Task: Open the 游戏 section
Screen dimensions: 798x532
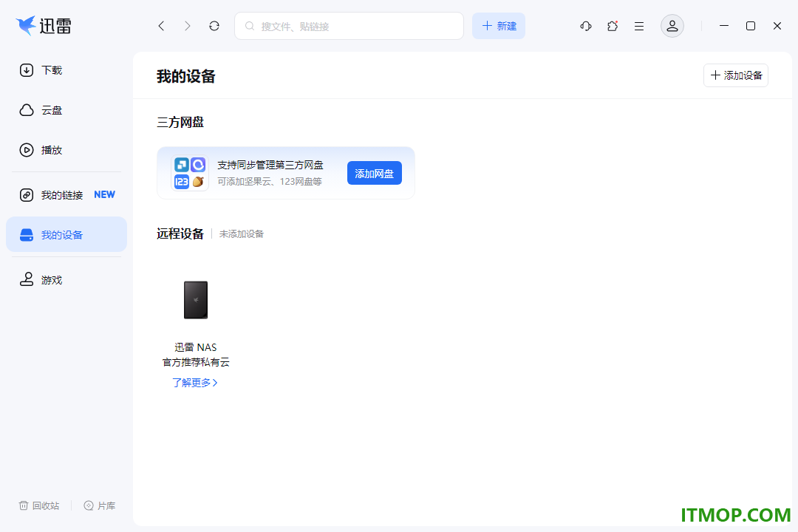Action: click(x=66, y=279)
